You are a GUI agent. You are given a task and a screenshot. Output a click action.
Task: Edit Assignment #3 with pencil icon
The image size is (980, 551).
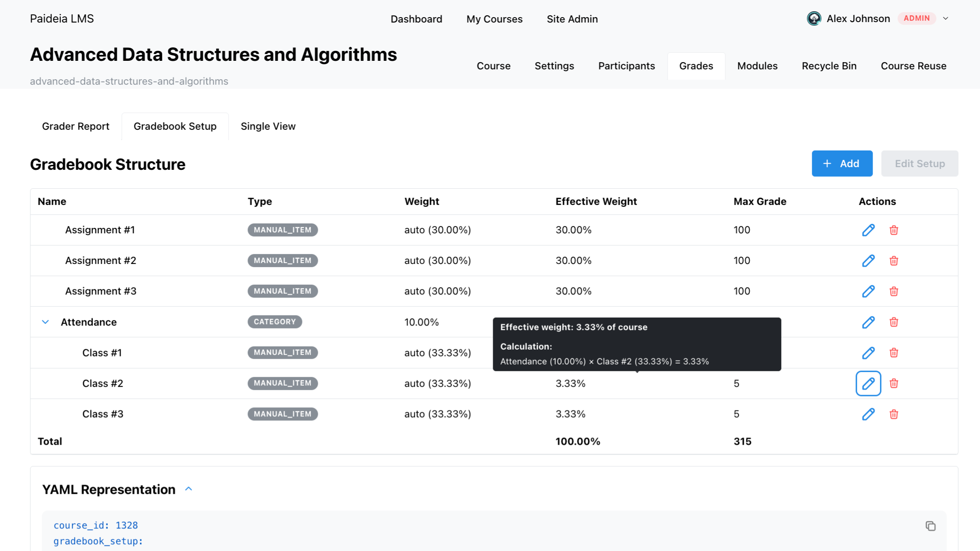click(868, 291)
